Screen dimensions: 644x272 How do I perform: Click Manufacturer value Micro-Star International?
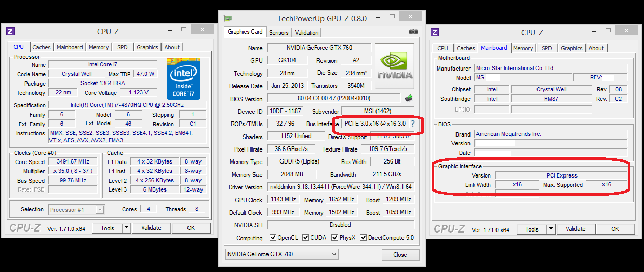(x=551, y=68)
